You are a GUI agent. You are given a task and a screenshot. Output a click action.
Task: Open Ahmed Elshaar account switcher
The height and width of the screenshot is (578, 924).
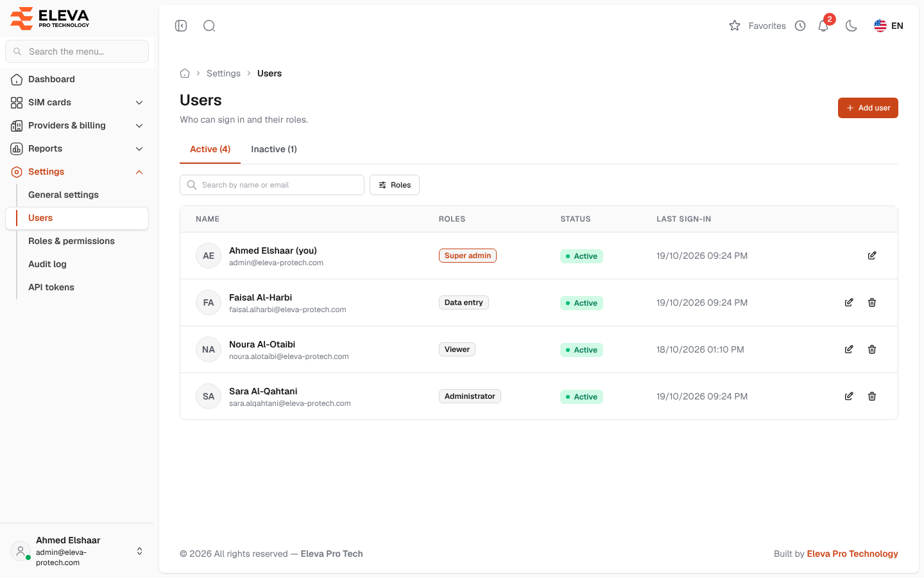[77, 551]
